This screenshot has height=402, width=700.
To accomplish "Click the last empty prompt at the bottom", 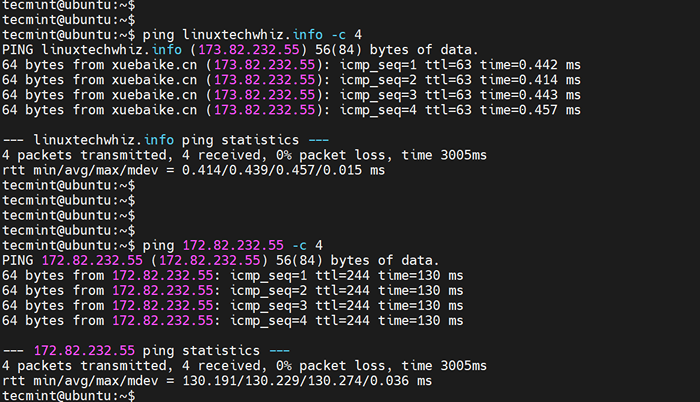I will [x=68, y=396].
